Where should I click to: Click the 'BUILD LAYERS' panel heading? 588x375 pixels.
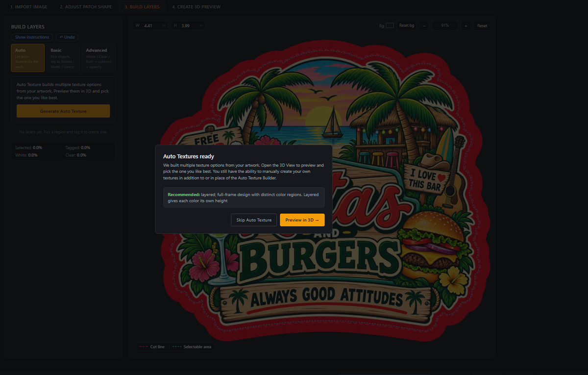[x=28, y=27]
